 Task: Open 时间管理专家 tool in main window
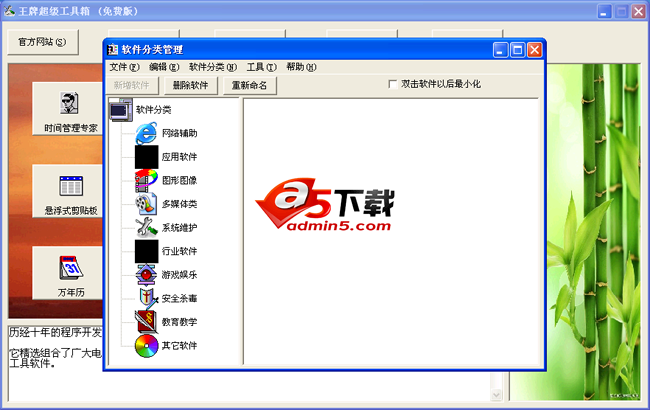point(68,109)
